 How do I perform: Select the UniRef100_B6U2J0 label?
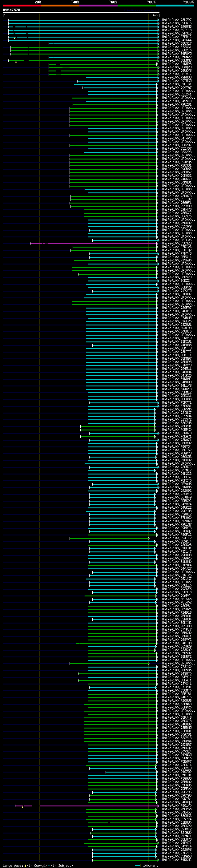tap(176, 50)
